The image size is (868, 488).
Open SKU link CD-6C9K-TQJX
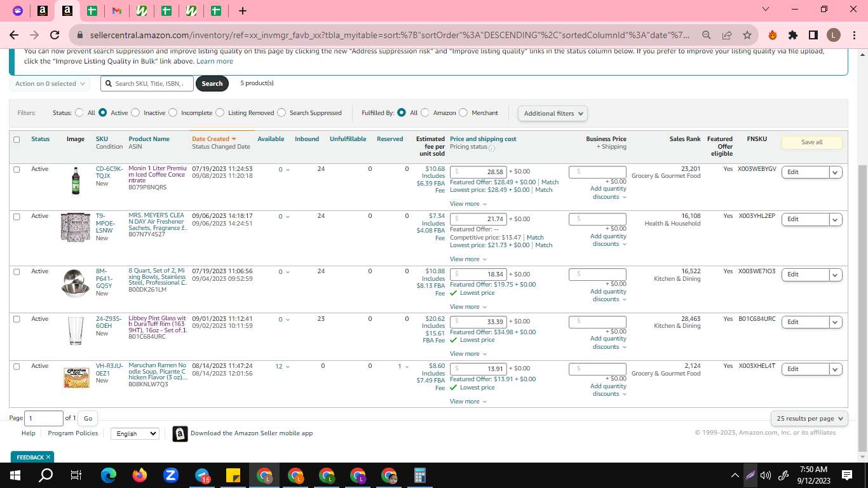click(109, 172)
